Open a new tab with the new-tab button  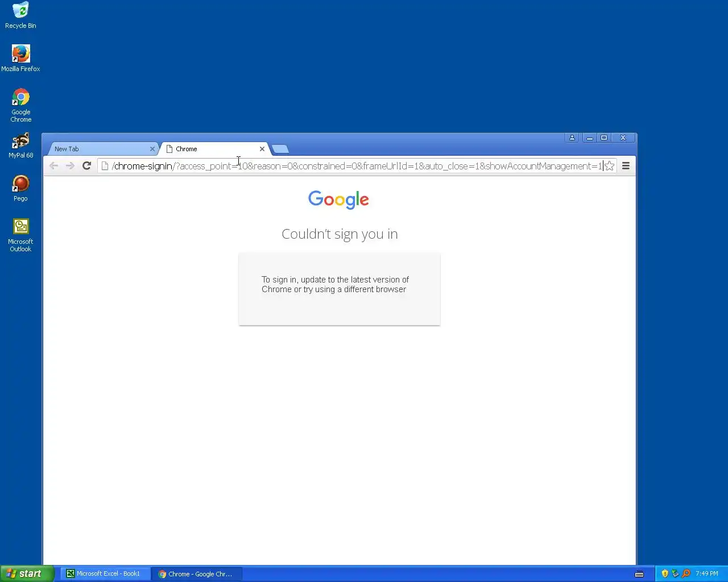[x=280, y=149]
